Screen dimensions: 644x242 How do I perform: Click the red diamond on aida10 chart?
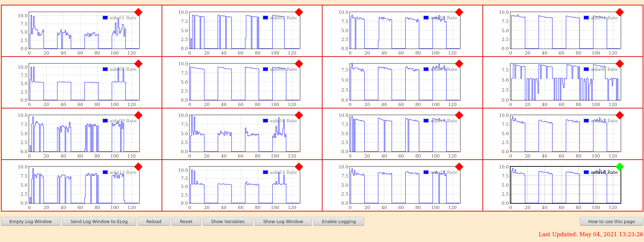coord(299,115)
